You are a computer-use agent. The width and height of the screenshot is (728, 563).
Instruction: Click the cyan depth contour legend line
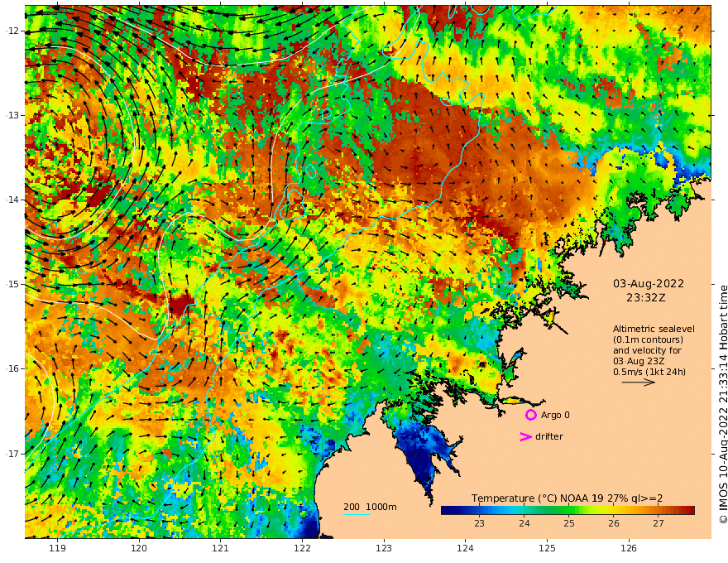357,514
